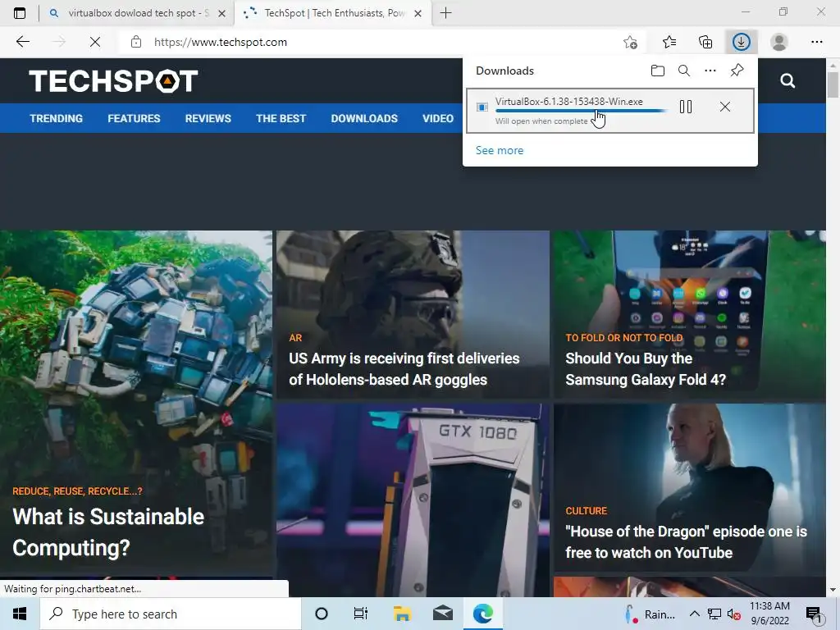The height and width of the screenshot is (630, 840).
Task: Click the browser back arrow
Action: [22, 42]
